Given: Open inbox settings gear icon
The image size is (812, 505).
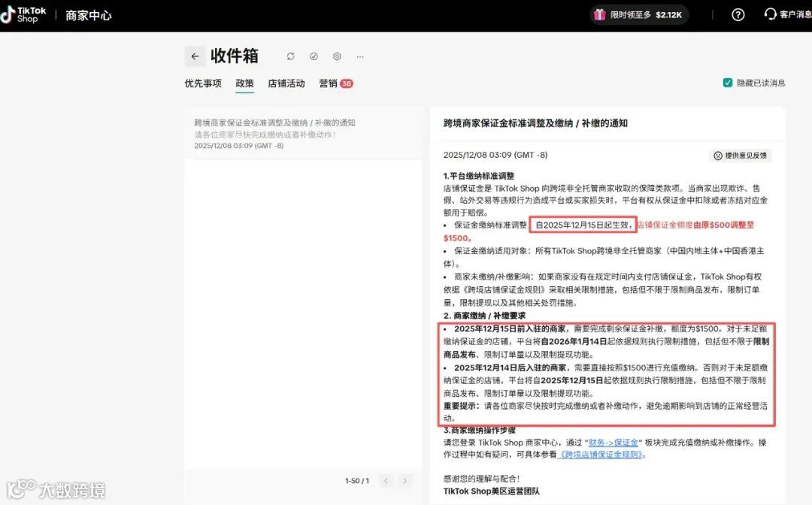Looking at the screenshot, I should pos(337,56).
